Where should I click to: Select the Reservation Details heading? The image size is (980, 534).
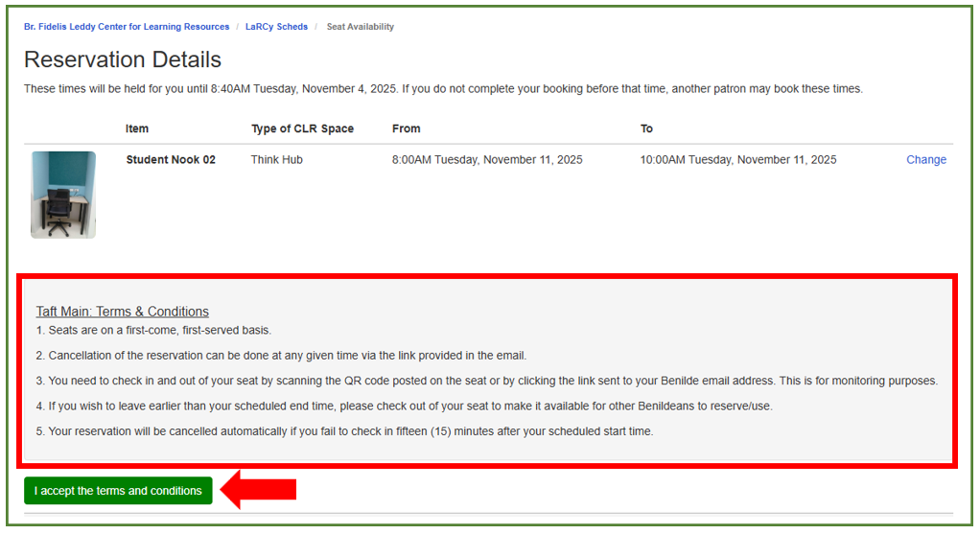pyautogui.click(x=123, y=59)
